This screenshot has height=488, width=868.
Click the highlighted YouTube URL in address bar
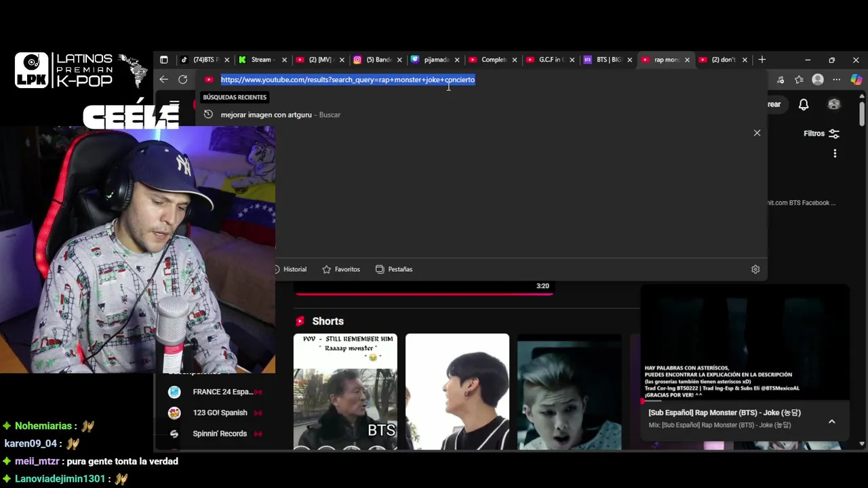(348, 79)
